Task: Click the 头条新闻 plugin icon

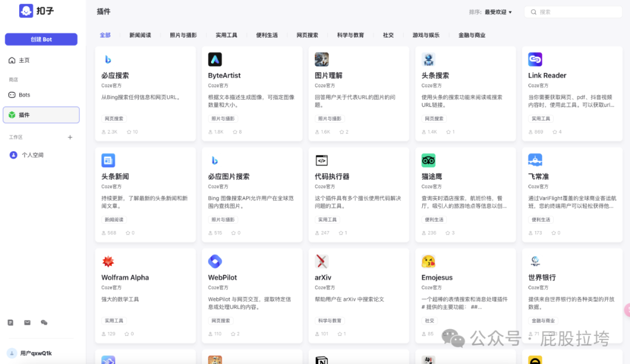Action: 108,160
